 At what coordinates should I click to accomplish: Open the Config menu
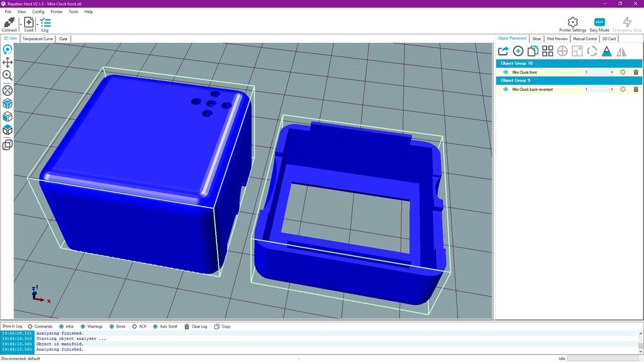pyautogui.click(x=38, y=11)
